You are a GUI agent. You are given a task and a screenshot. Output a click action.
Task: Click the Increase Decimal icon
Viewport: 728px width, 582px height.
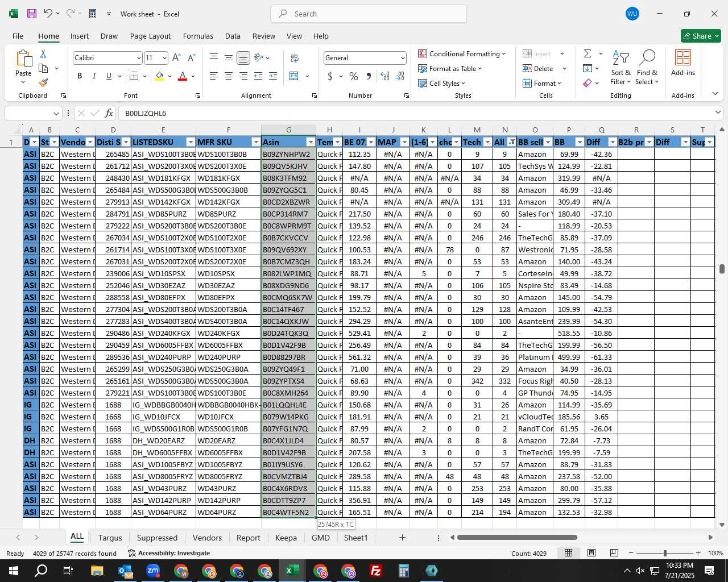coord(385,76)
